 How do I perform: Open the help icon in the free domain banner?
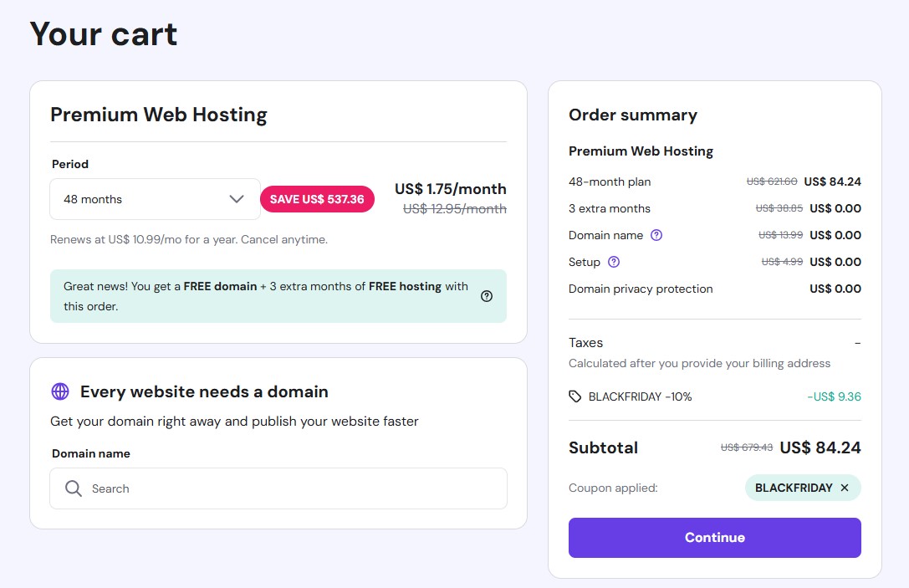[x=487, y=296]
